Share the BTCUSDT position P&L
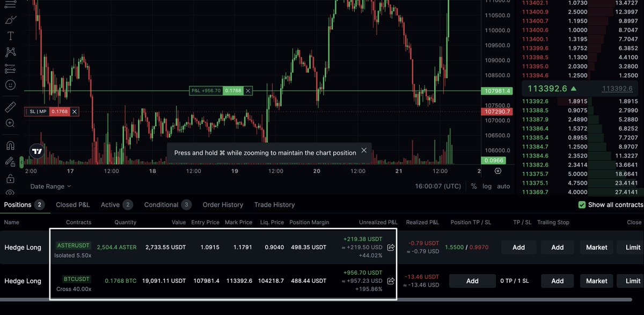644x315 pixels. [391, 281]
